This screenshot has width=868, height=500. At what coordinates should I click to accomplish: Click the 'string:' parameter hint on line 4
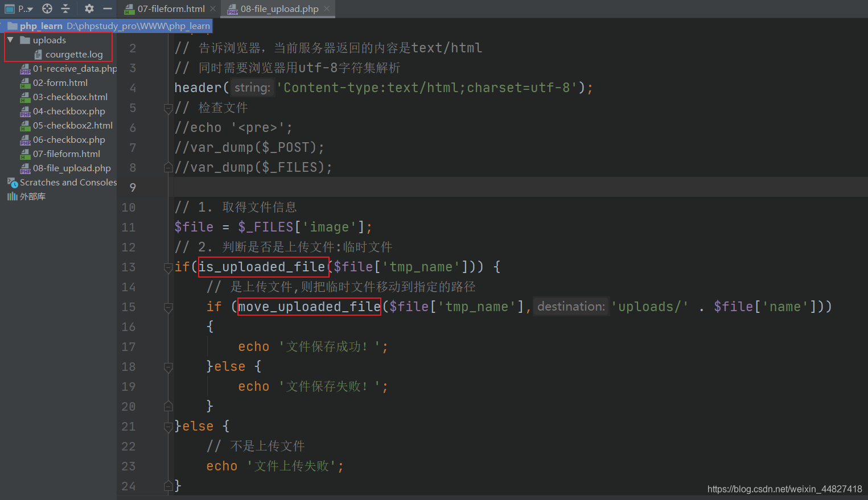252,88
